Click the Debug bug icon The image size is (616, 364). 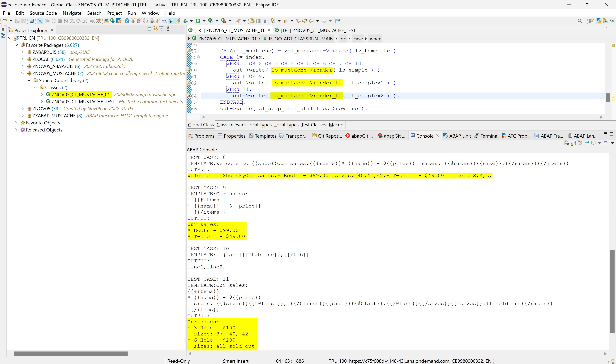coord(185,21)
